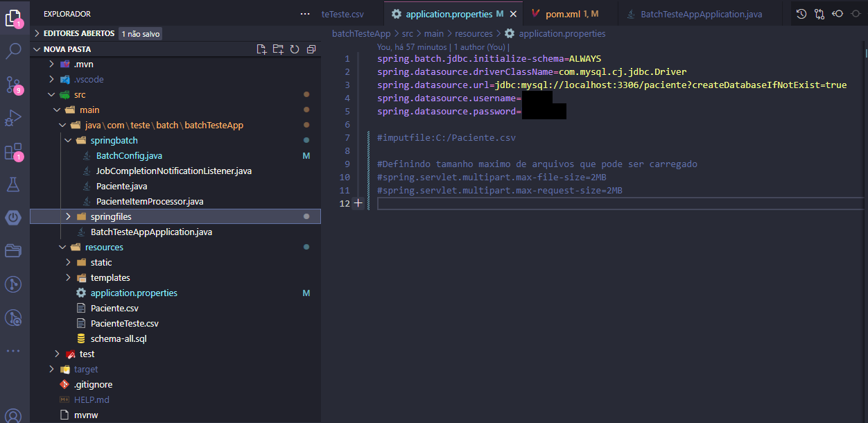Collapse the NOVA PASTA section

(37, 49)
